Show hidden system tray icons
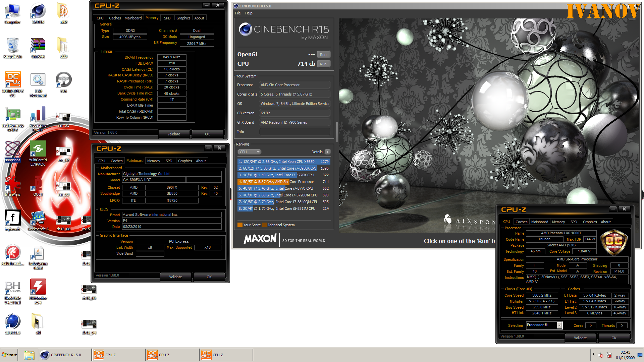 pos(593,355)
